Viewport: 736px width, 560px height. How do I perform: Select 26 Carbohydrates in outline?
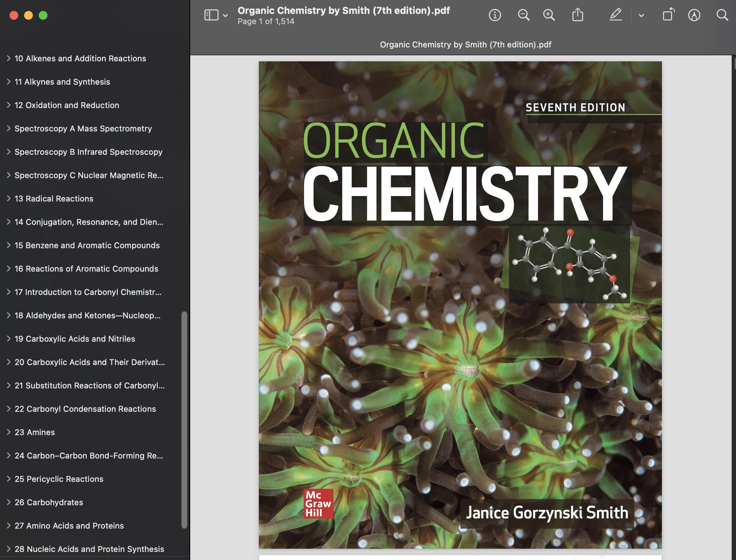(49, 502)
